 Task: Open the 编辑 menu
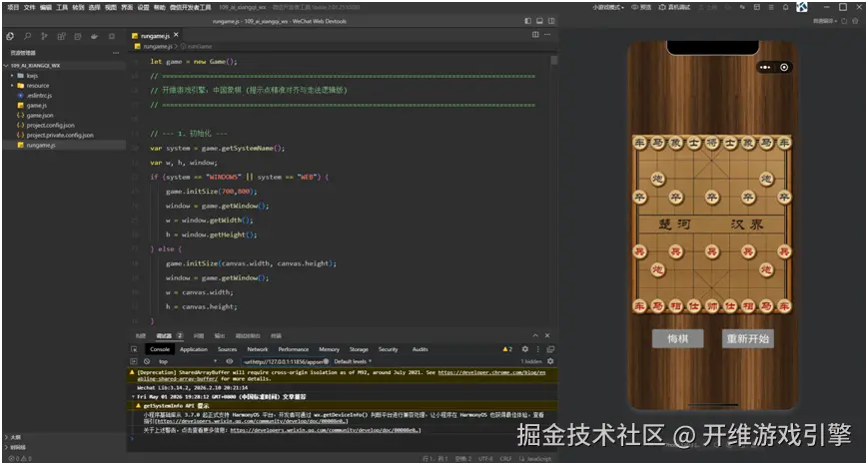click(45, 7)
